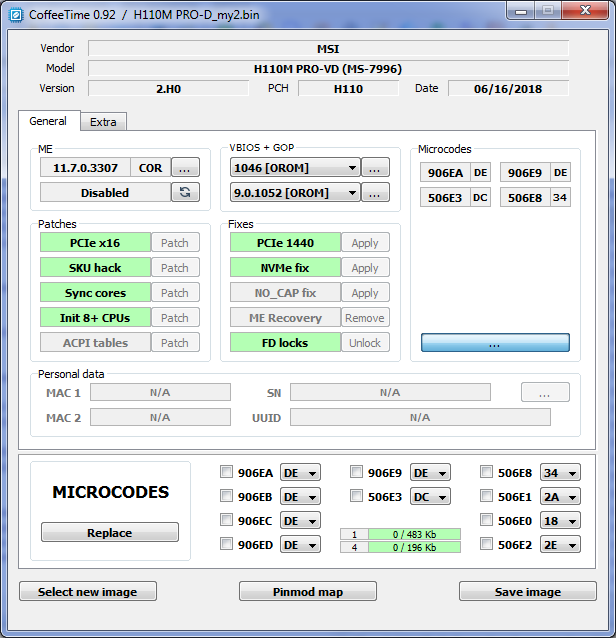Click the ME refresh icon button
Viewport: 616px width, 638px height.
[x=185, y=192]
